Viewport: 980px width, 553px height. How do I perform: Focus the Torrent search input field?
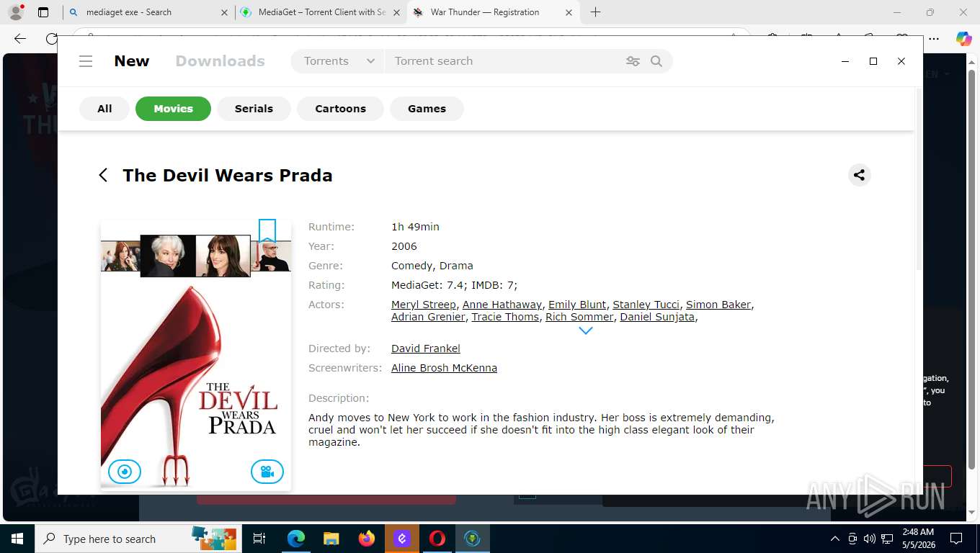(x=504, y=61)
